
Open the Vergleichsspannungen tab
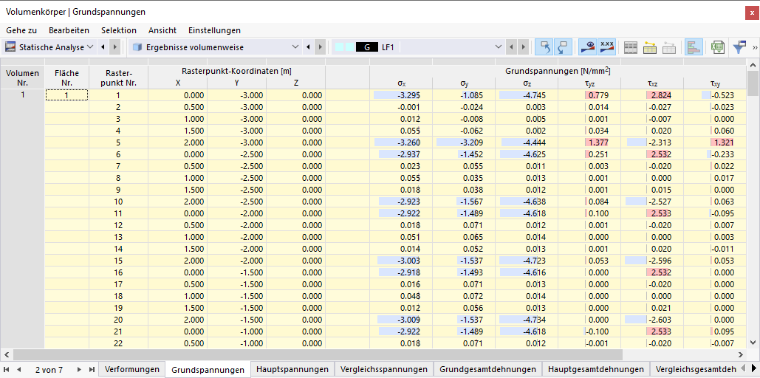pos(384,369)
